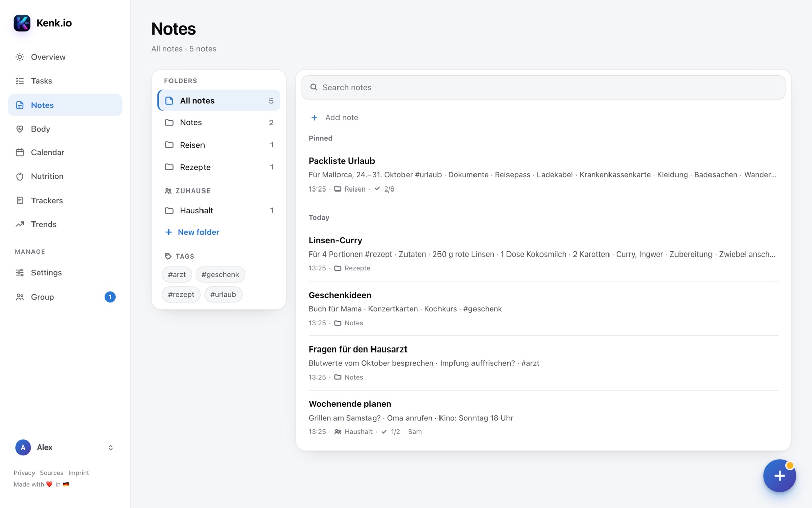Open Trackers via the clipboard icon
This screenshot has height=508, width=812.
point(20,201)
